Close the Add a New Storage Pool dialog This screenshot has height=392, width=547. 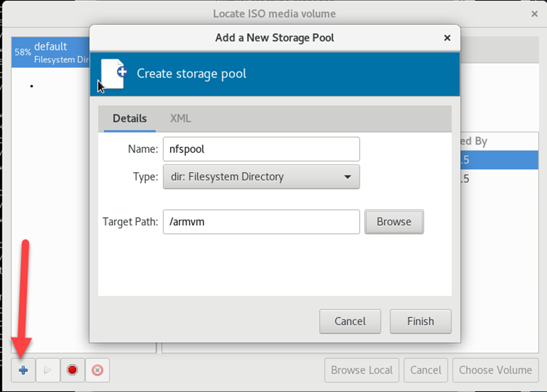click(x=447, y=38)
